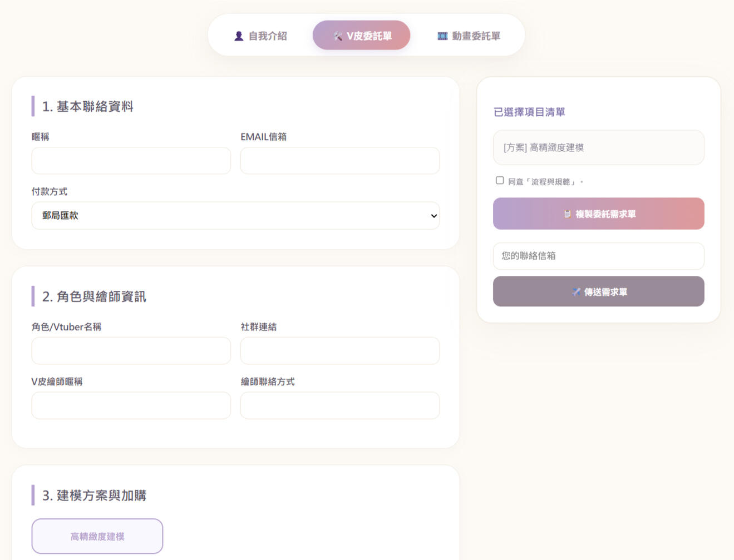The image size is (734, 560).
Task: Open the V皮委託單 tab
Action: [x=362, y=36]
